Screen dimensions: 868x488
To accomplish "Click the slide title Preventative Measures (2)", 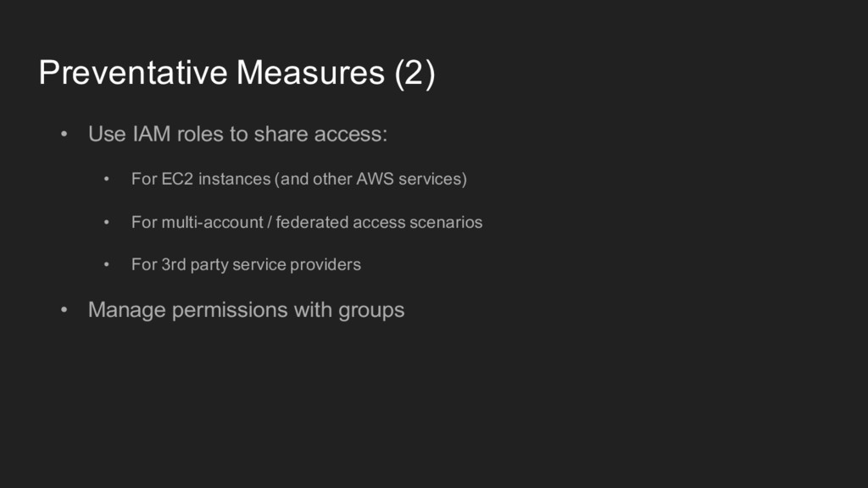I will [x=237, y=73].
